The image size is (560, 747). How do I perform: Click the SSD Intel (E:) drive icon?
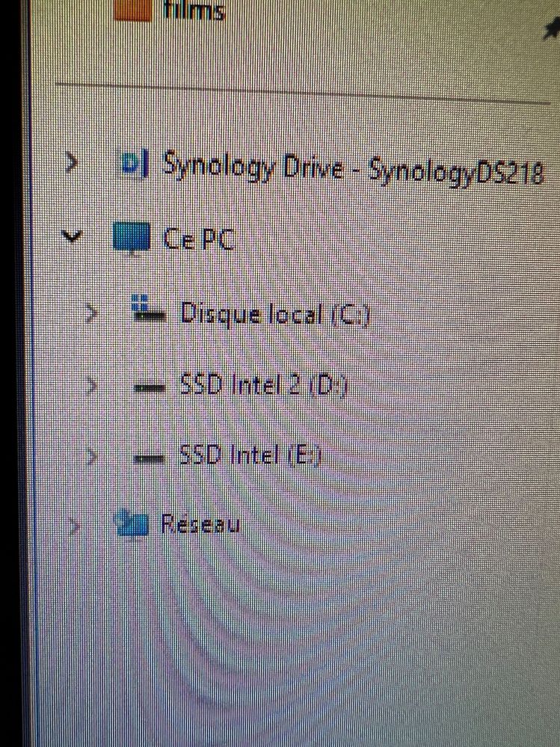149,459
